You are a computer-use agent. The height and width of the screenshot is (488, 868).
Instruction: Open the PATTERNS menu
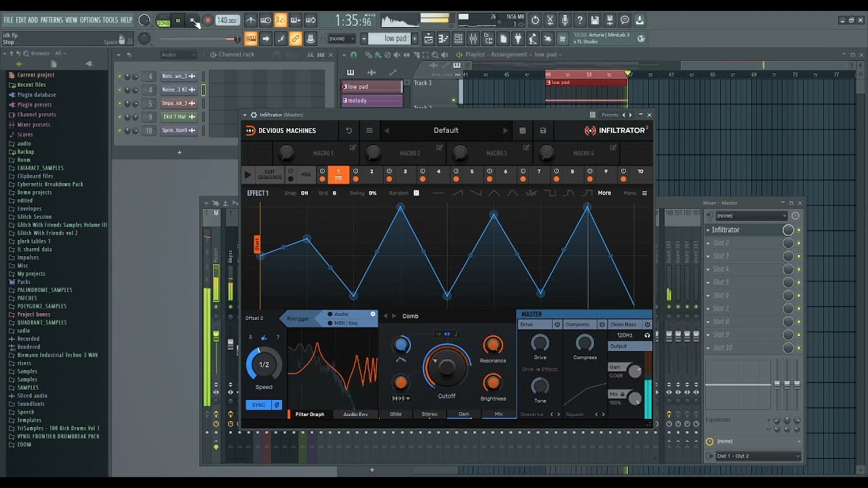(x=52, y=20)
